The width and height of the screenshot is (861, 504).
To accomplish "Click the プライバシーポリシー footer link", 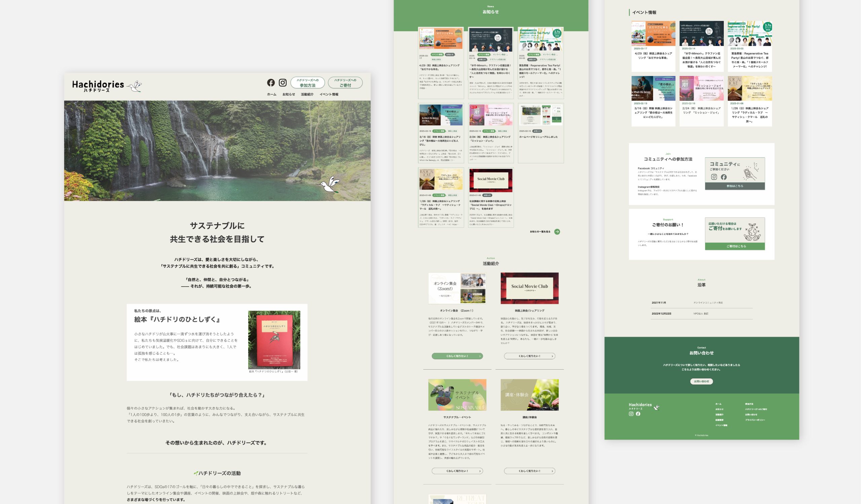I will [755, 420].
